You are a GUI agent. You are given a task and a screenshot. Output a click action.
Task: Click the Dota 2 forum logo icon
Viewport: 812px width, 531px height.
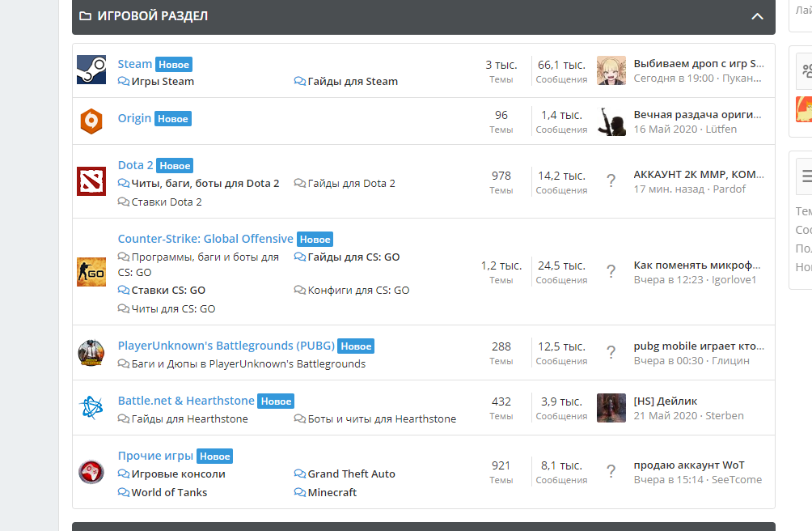coord(91,181)
